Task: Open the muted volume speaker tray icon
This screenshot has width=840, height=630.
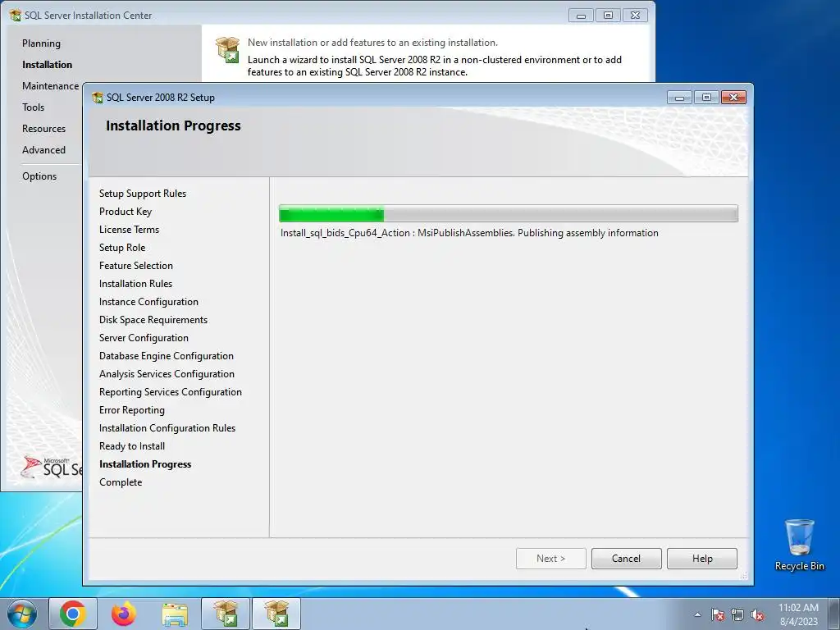Action: pyautogui.click(x=757, y=615)
